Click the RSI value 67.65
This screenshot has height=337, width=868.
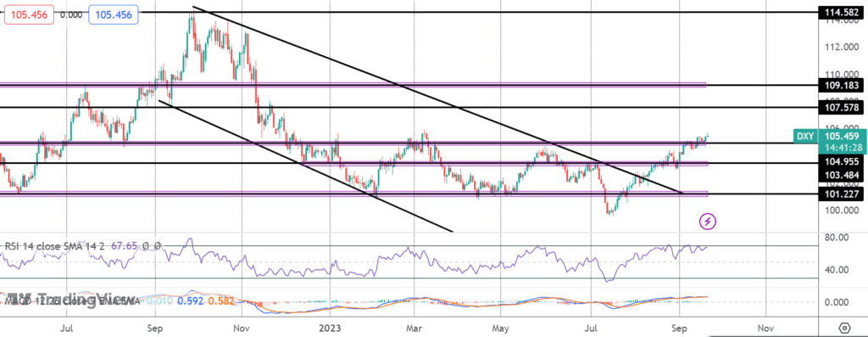(123, 245)
